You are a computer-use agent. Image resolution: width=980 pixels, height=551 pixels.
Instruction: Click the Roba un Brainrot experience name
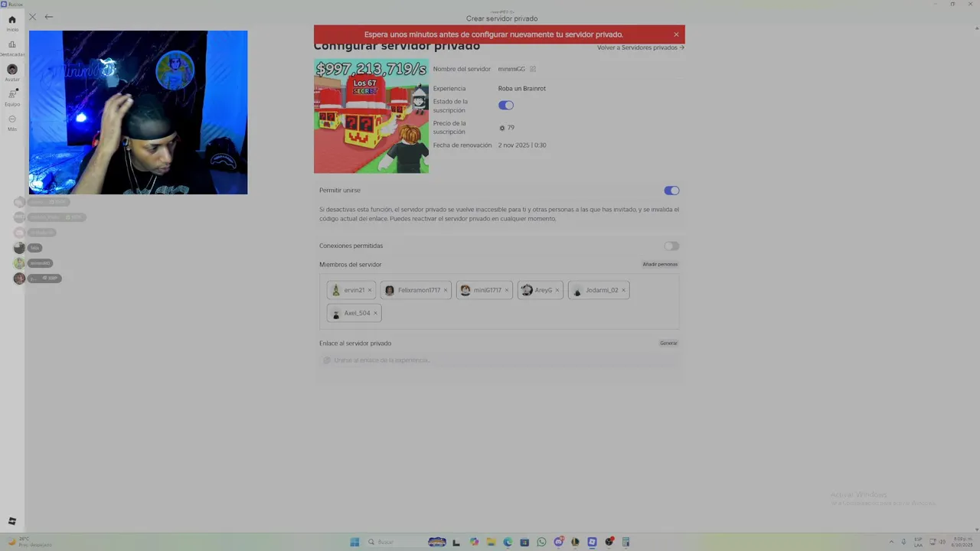click(x=522, y=89)
